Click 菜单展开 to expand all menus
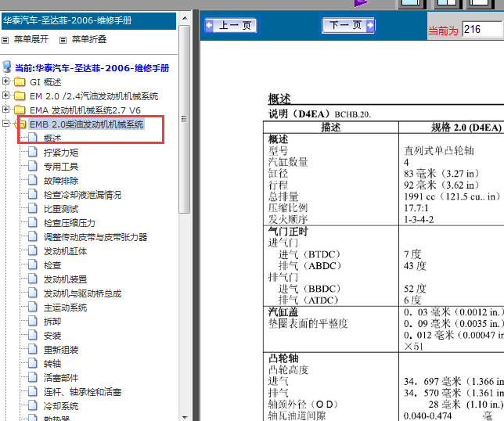This screenshot has height=421, width=504. [31, 40]
